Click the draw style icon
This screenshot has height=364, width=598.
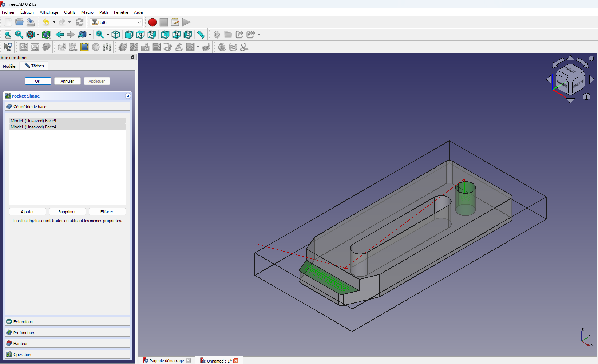[x=31, y=35]
